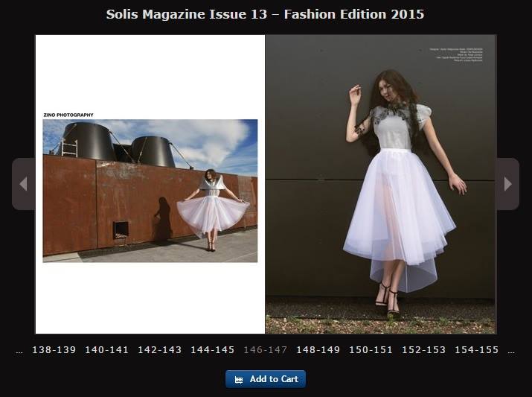Click the shopping cart icon on the button
Viewport: 532px width, 397px height.
pos(238,379)
